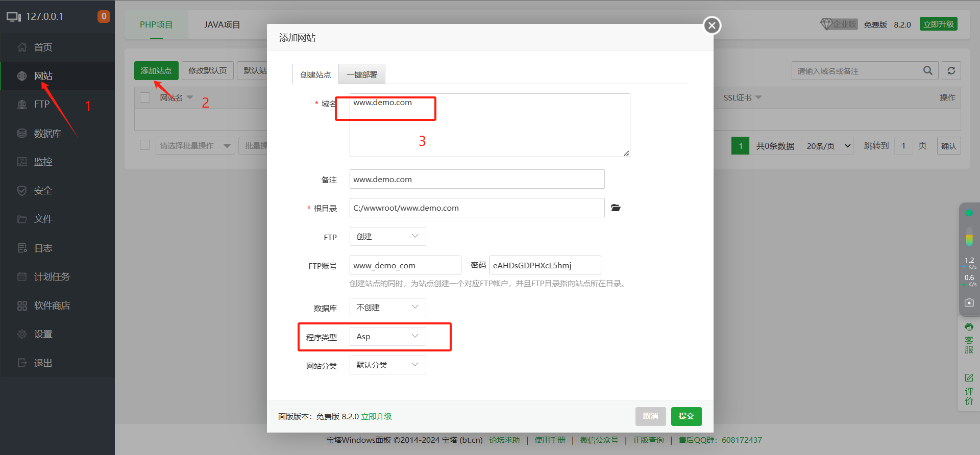Open the 请选择批量操作 dropdown

[x=195, y=146]
